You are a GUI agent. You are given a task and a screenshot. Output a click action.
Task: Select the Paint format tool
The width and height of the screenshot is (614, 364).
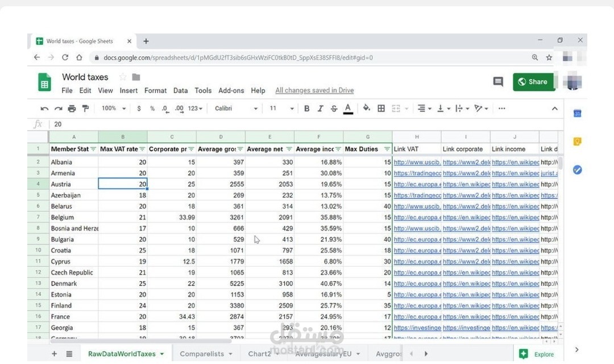[85, 108]
